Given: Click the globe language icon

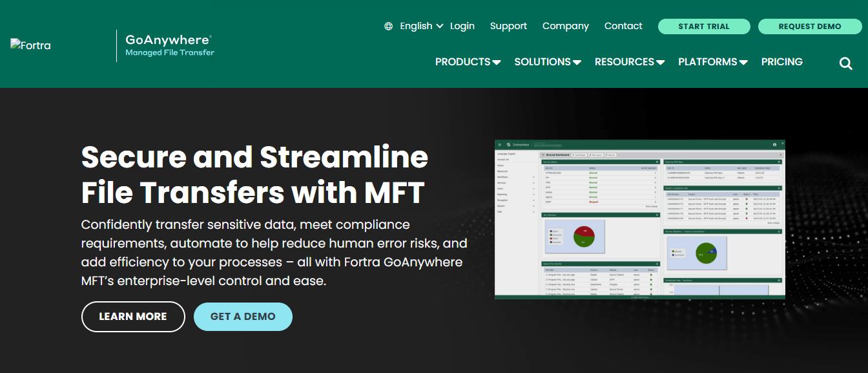Looking at the screenshot, I should tap(388, 27).
